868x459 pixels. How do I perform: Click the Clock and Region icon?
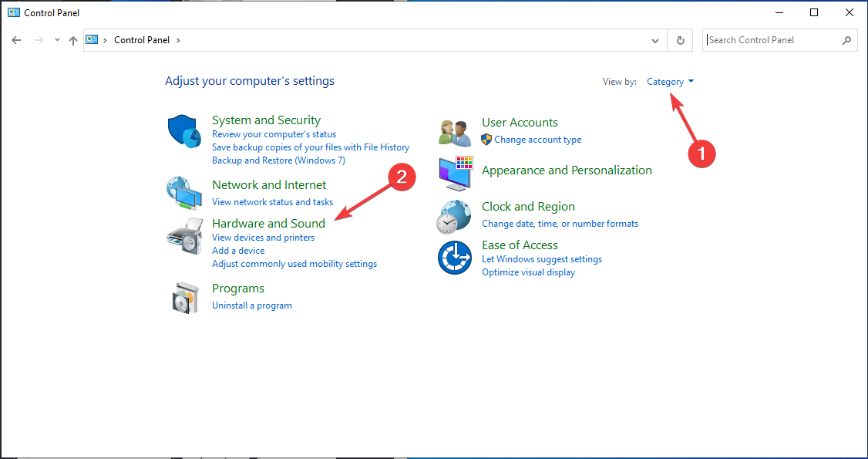(x=454, y=216)
